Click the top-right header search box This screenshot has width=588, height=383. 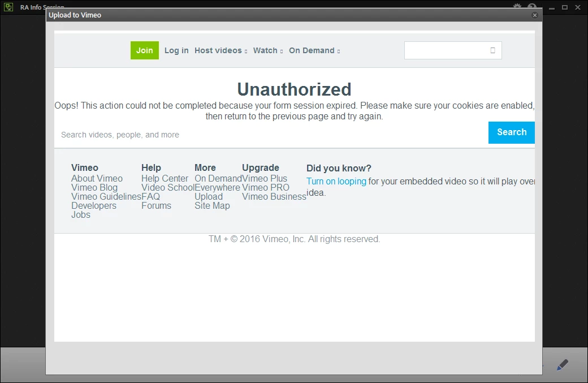(x=453, y=50)
